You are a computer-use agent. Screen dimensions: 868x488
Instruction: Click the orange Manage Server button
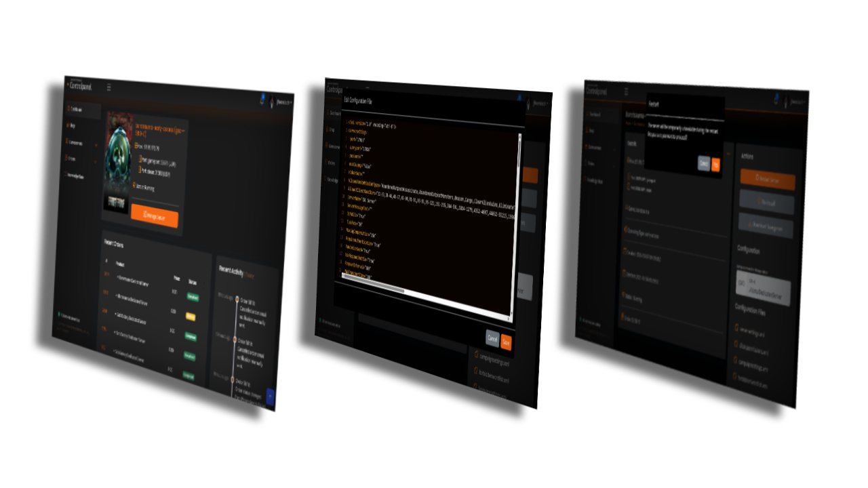click(x=155, y=215)
